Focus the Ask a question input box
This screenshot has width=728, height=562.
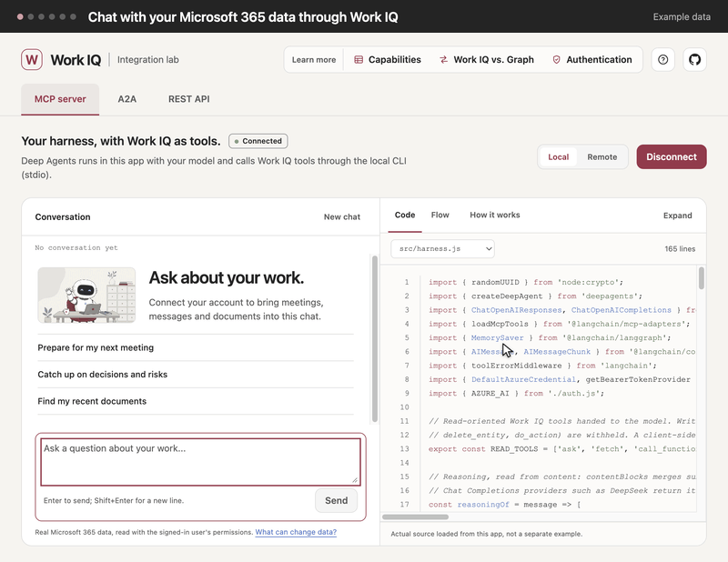click(200, 462)
